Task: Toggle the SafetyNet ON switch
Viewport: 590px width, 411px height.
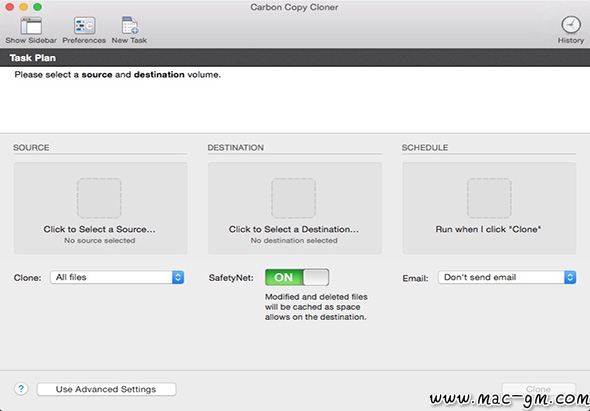Action: pyautogui.click(x=297, y=277)
